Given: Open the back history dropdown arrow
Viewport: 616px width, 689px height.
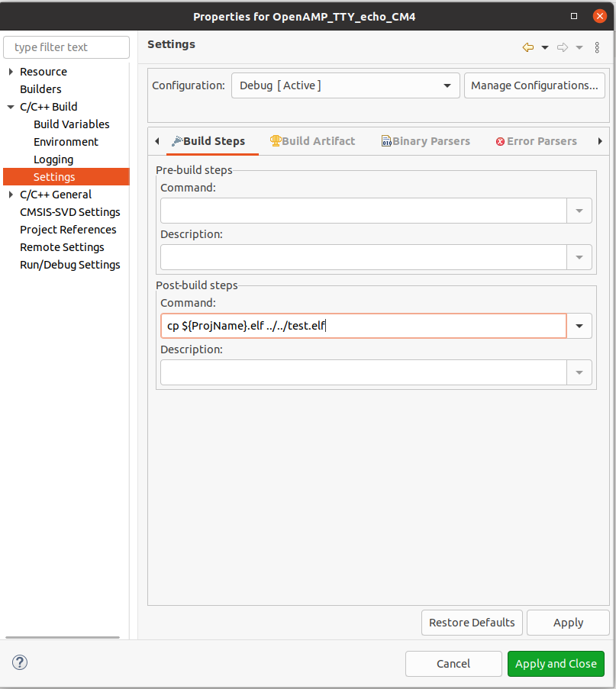Looking at the screenshot, I should pyautogui.click(x=545, y=47).
